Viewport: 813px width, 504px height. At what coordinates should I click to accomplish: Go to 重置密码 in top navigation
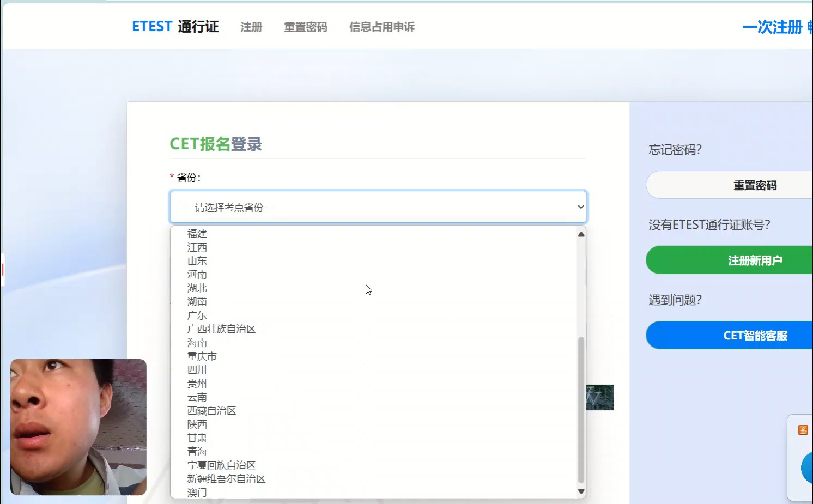coord(305,27)
